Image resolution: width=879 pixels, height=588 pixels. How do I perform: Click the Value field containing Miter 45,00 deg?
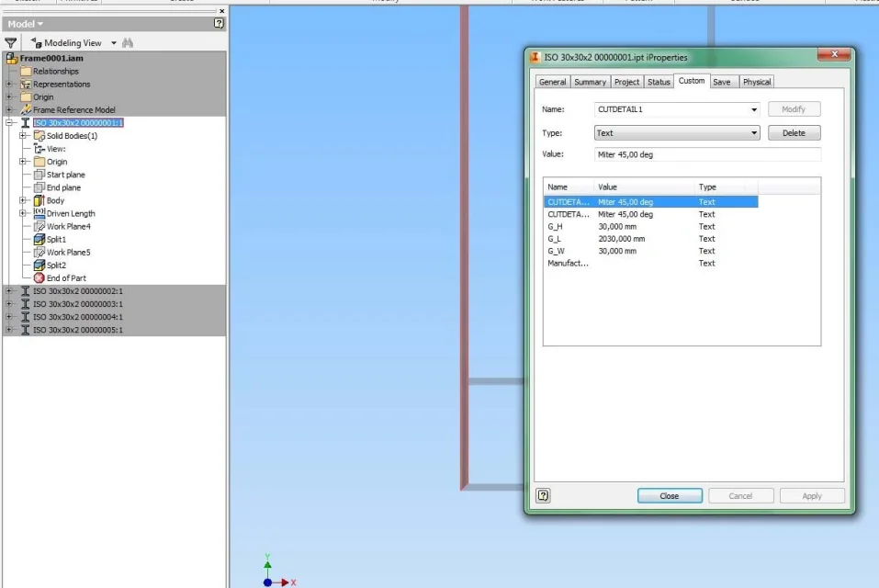coord(707,154)
